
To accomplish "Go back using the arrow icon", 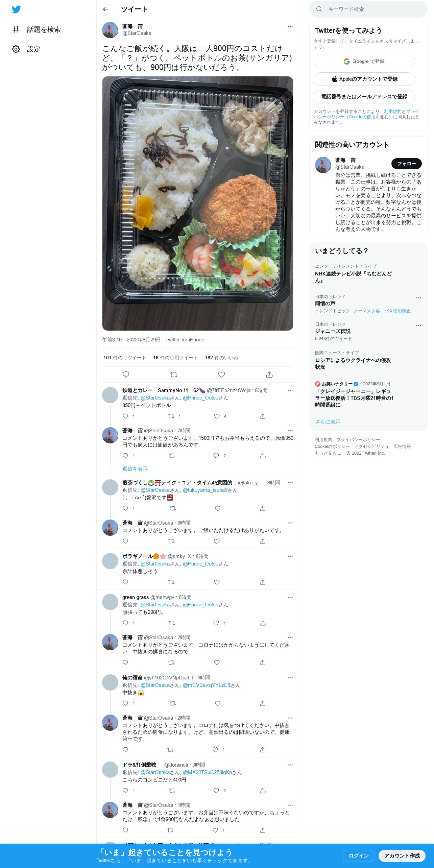I will click(x=105, y=9).
